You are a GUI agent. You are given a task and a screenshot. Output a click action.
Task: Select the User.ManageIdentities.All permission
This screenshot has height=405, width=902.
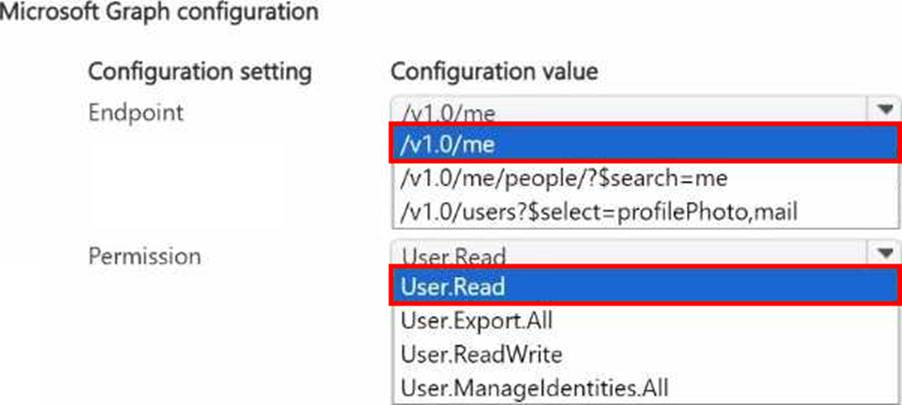pos(534,387)
